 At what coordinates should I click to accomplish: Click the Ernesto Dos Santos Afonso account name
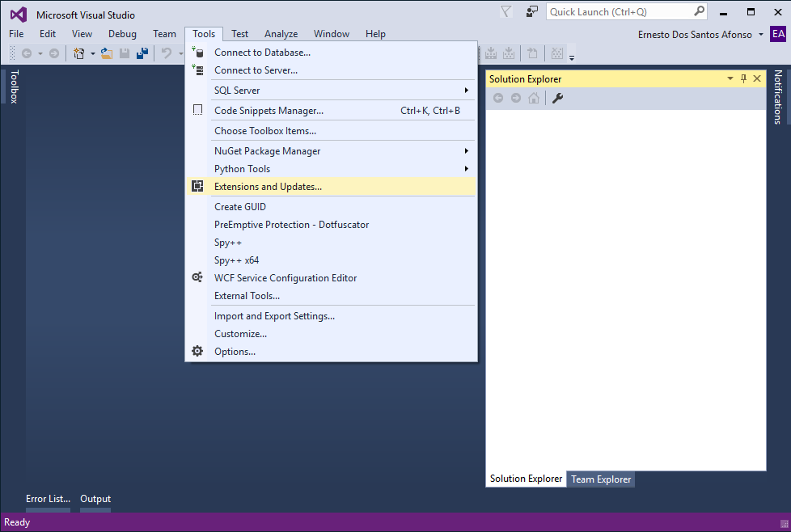coord(695,34)
